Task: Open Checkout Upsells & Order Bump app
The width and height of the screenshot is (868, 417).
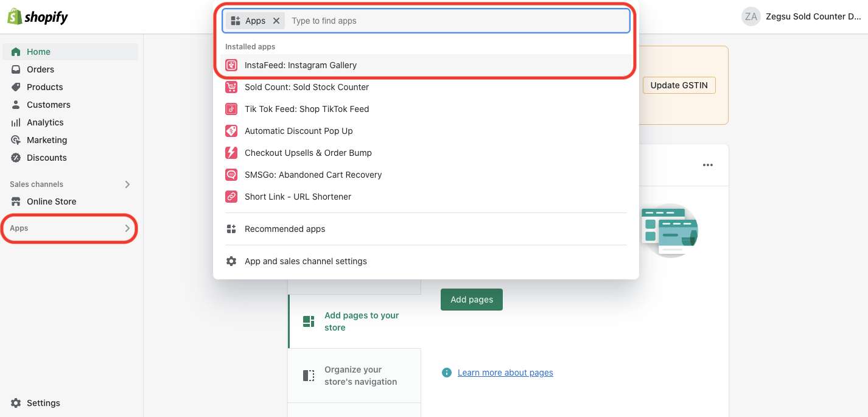Action: 307,153
